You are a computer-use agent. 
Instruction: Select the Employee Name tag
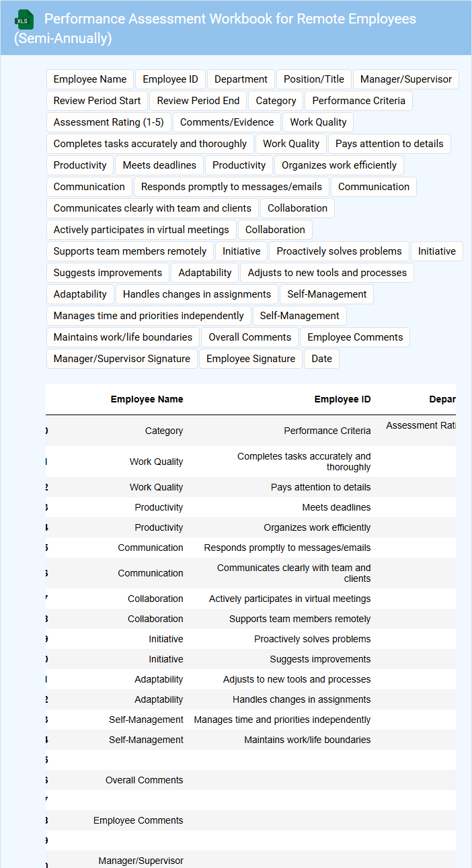pos(90,79)
